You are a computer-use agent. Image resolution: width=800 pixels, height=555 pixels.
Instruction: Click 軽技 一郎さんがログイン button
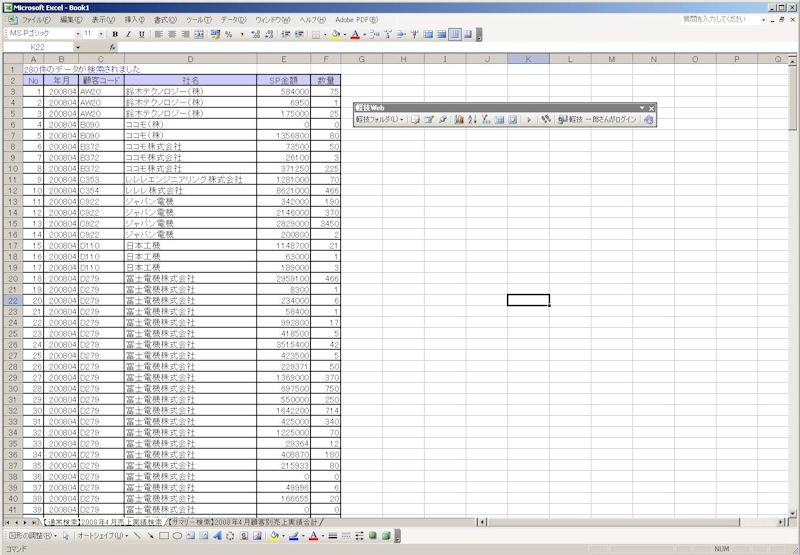[x=597, y=119]
